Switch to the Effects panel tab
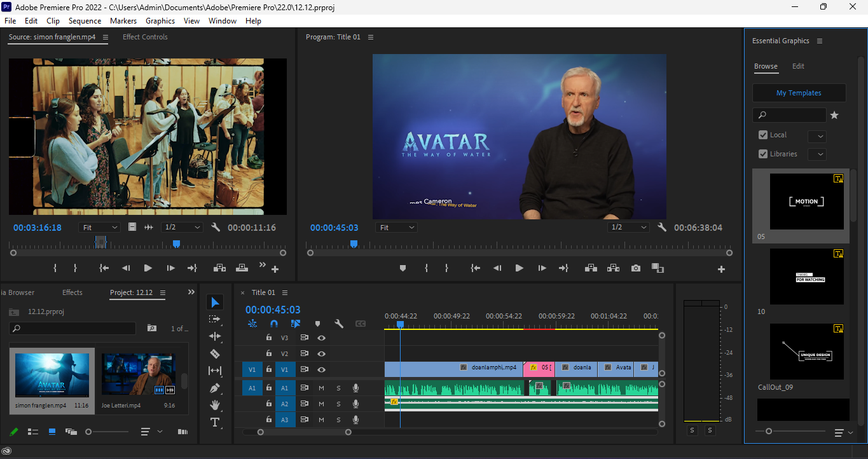 point(72,292)
